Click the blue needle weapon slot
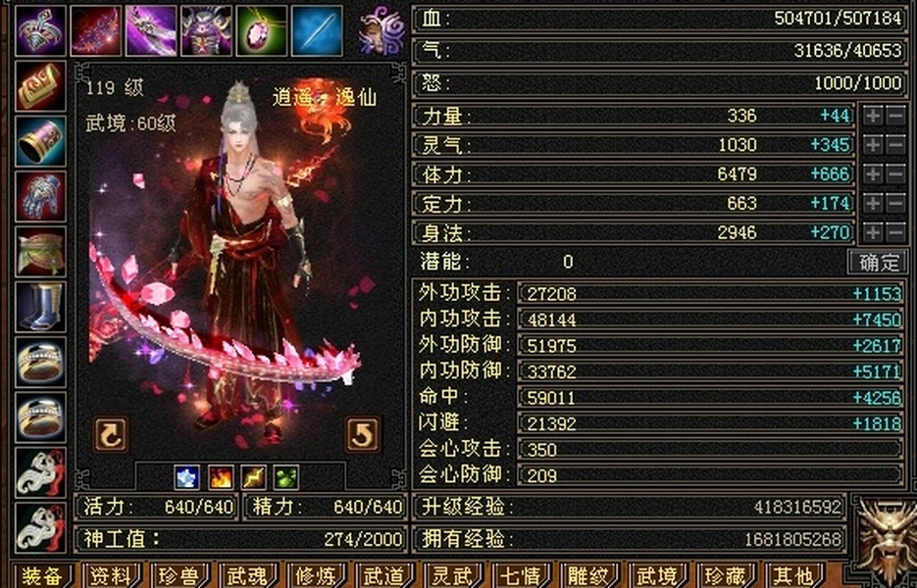The height and width of the screenshot is (588, 917). coord(317,31)
